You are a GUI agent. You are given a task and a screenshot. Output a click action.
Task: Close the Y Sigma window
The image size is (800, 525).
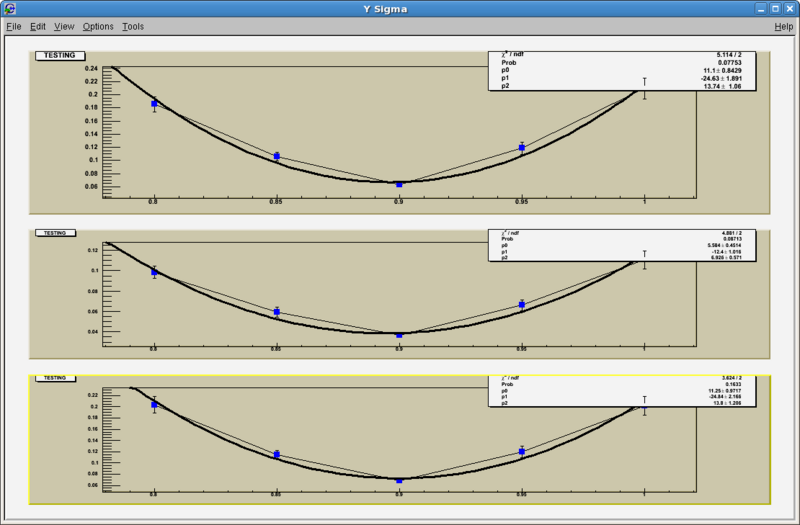click(789, 9)
